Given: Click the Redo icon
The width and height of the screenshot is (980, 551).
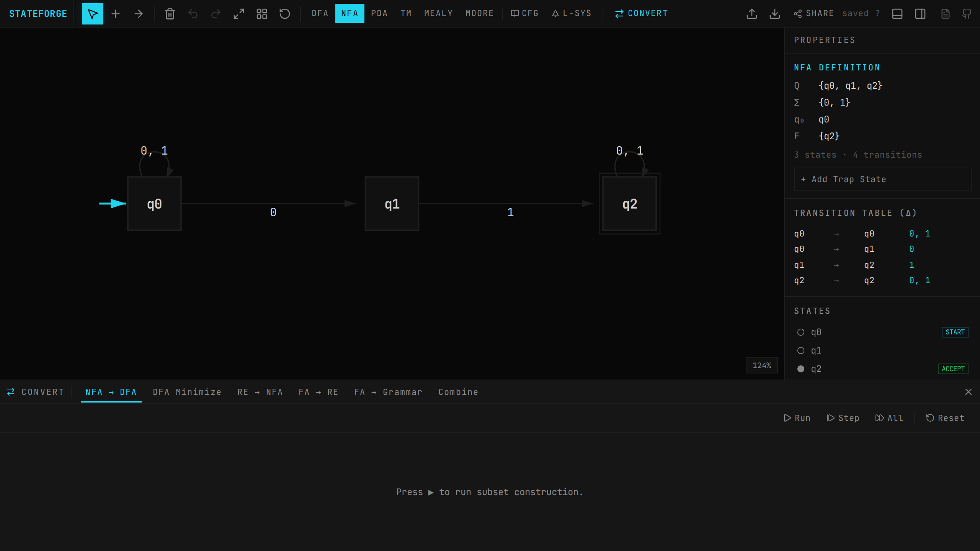Looking at the screenshot, I should click(x=216, y=13).
